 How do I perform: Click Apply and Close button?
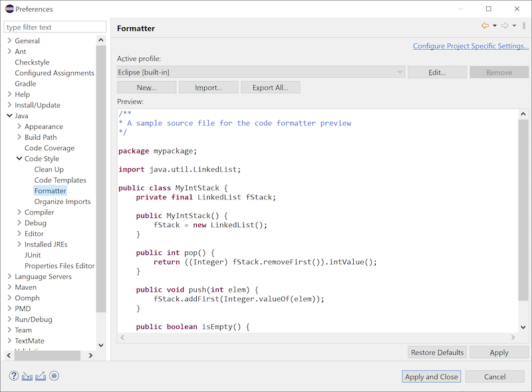click(x=431, y=377)
